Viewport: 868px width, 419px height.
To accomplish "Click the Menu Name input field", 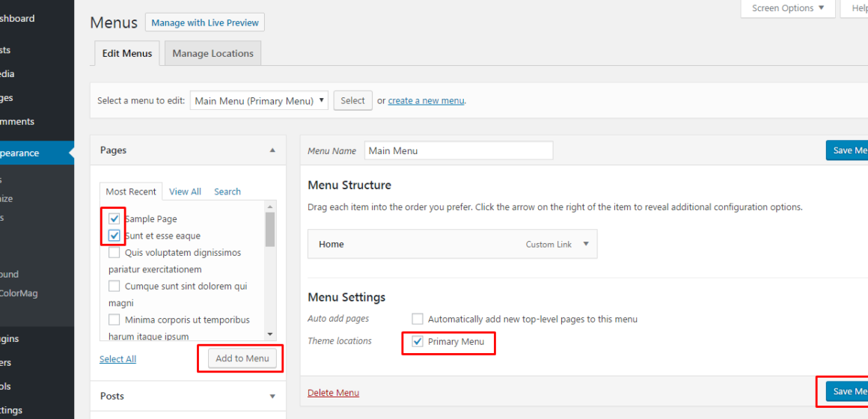I will click(459, 150).
